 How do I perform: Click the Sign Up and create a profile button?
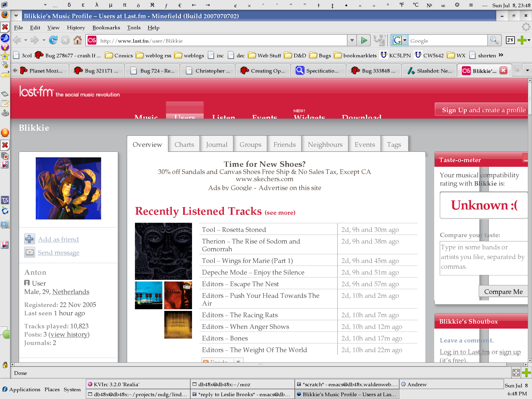(x=482, y=110)
